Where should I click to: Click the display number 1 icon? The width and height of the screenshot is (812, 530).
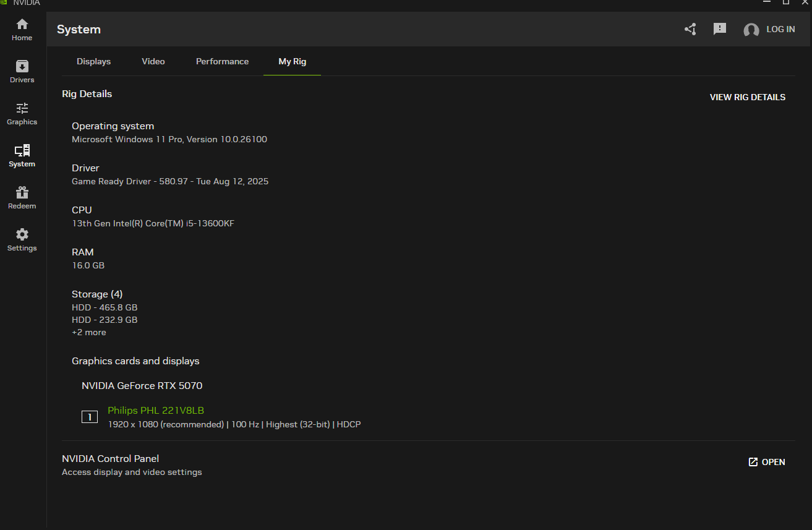(90, 417)
